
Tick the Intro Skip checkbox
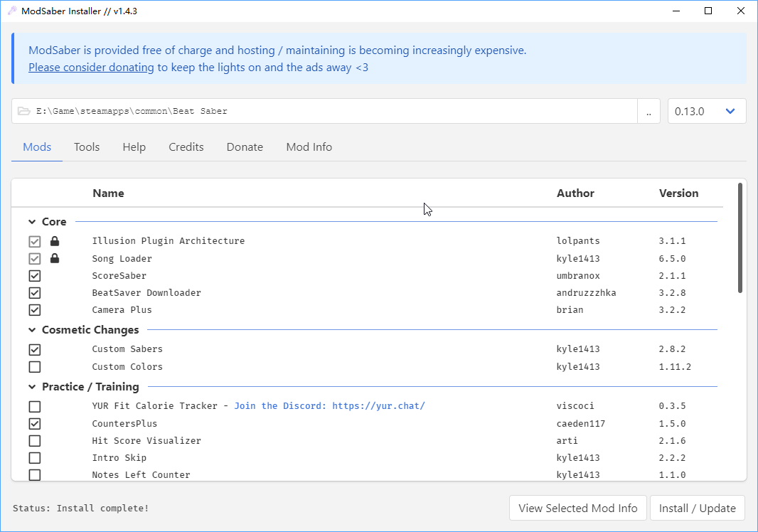tap(35, 458)
